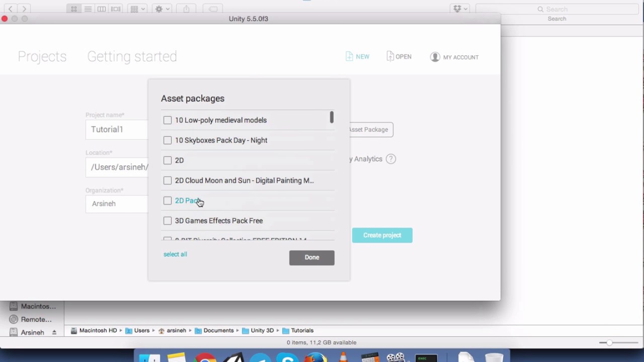This screenshot has width=644, height=362.
Task: Select the 2D Pack checkbox
Action: pyautogui.click(x=168, y=201)
